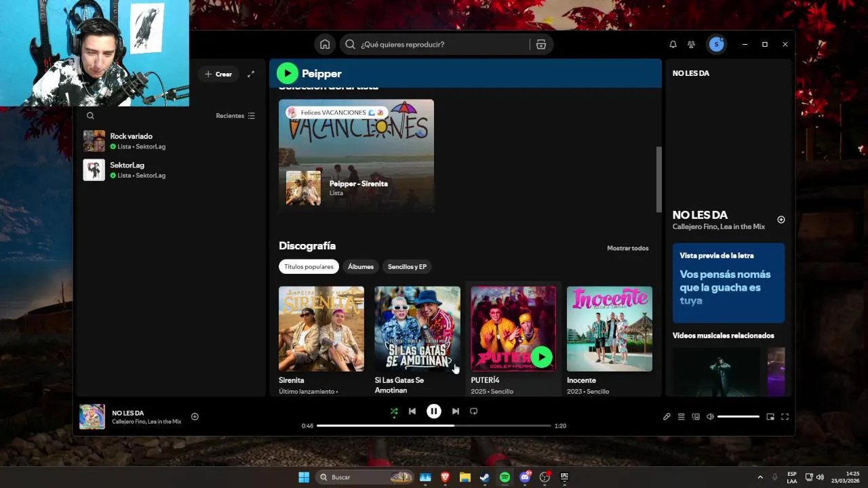Select the Títulos populares filter
868x488 pixels.
[x=309, y=266]
